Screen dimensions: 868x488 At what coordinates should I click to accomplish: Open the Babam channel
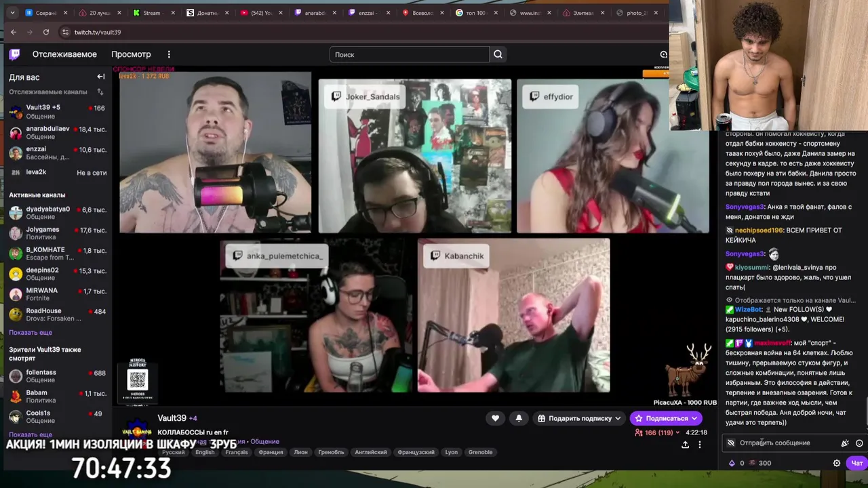click(58, 396)
